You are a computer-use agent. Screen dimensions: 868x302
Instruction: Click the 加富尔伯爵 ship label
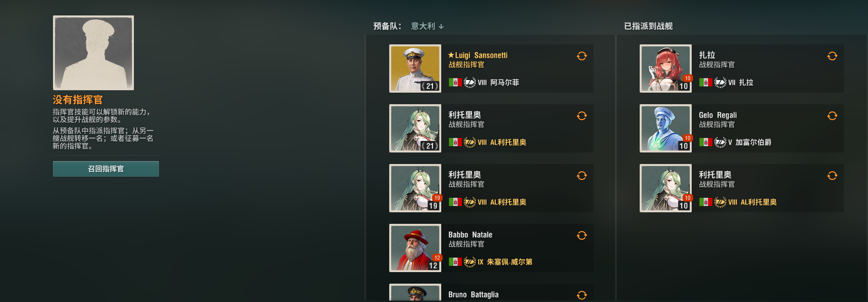coord(753,142)
